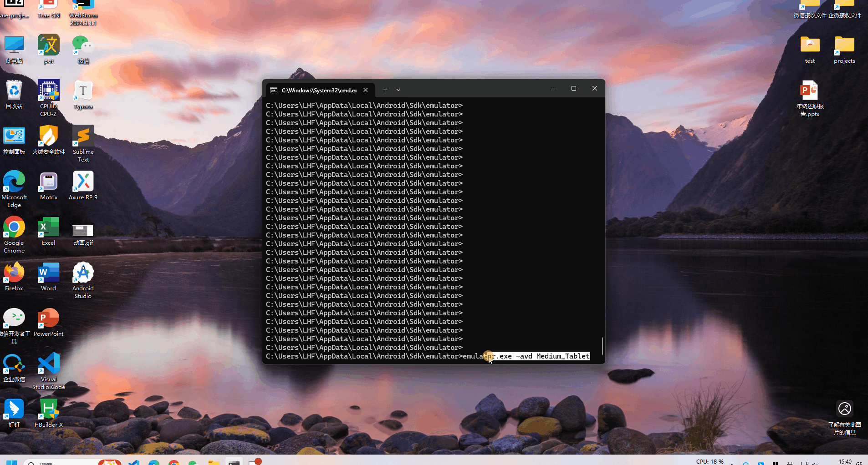This screenshot has width=868, height=465.
Task: Add a new terminal tab with plus button
Action: (x=385, y=90)
